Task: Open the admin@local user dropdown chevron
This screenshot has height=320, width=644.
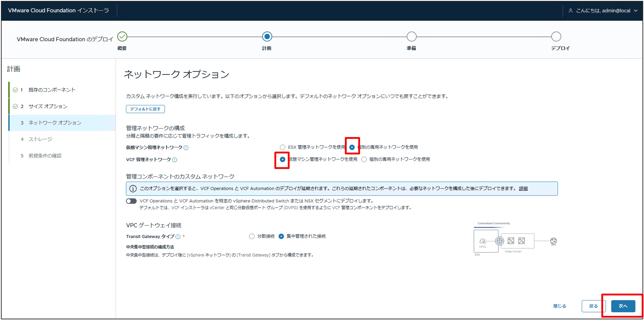Action: point(636,10)
